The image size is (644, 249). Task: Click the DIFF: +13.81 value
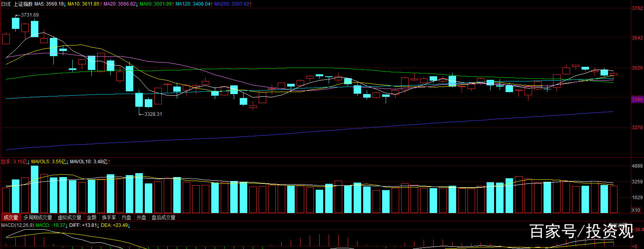[83, 225]
